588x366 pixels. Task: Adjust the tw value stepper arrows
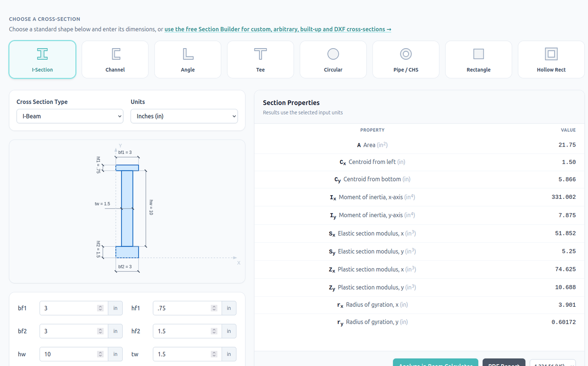coord(214,354)
